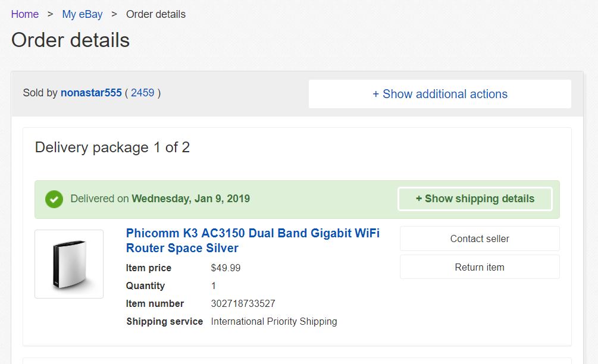This screenshot has height=364, width=598.
Task: Click Order details in the breadcrumb
Action: tap(156, 14)
